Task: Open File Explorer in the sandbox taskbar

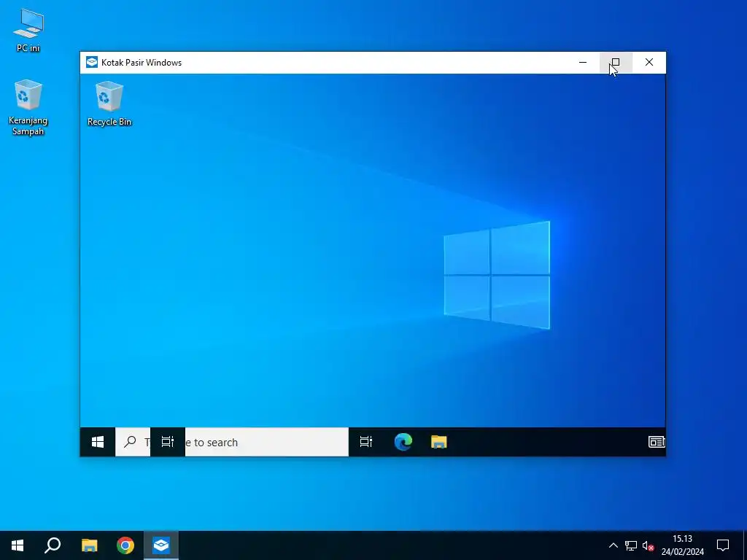Action: tap(438, 442)
